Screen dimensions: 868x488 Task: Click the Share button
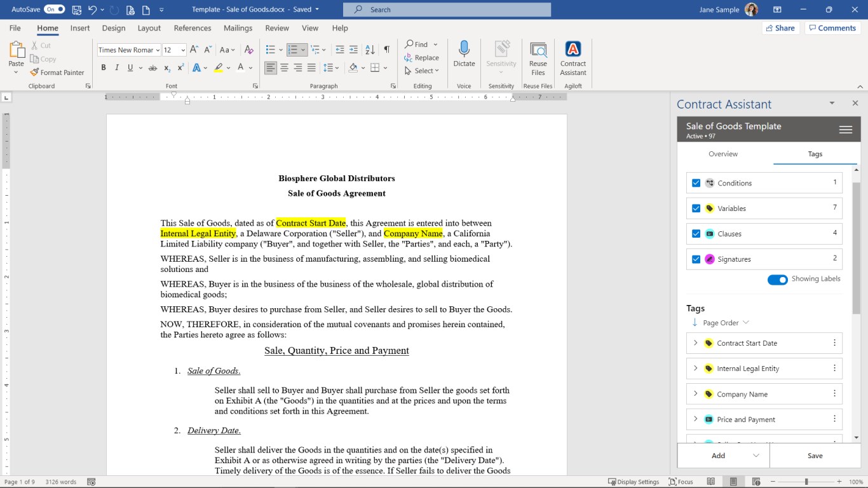[x=780, y=28]
